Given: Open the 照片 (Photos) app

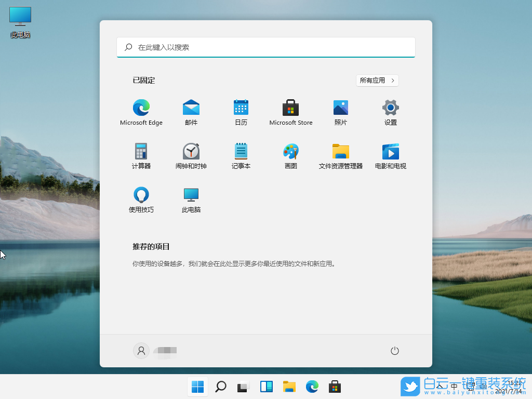Looking at the screenshot, I should [x=340, y=108].
